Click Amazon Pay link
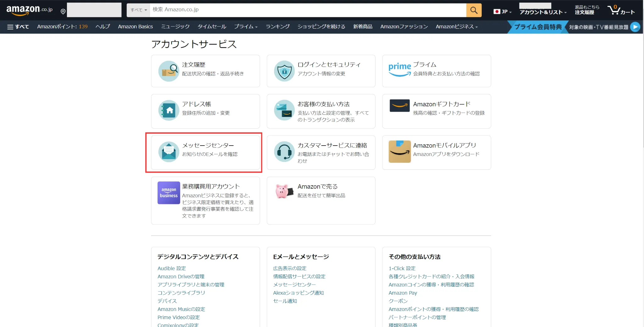 tap(403, 293)
